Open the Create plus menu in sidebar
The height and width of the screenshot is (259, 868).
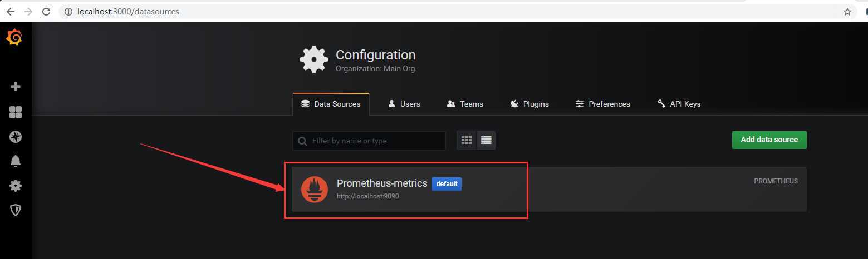(x=16, y=87)
